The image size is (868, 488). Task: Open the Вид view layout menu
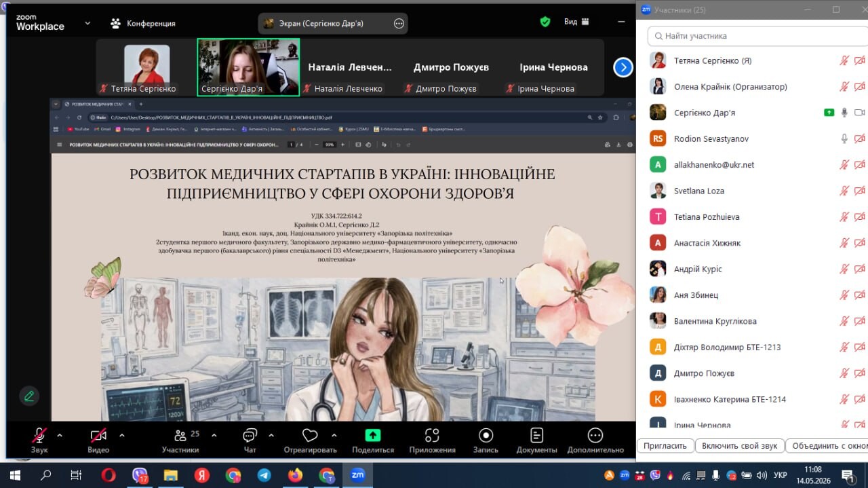pyautogui.click(x=576, y=22)
